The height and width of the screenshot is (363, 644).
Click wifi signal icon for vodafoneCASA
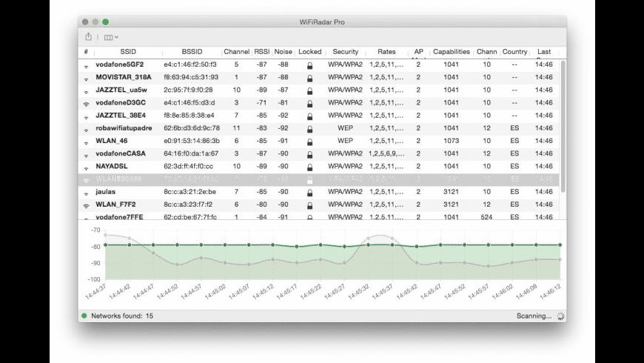[87, 155]
